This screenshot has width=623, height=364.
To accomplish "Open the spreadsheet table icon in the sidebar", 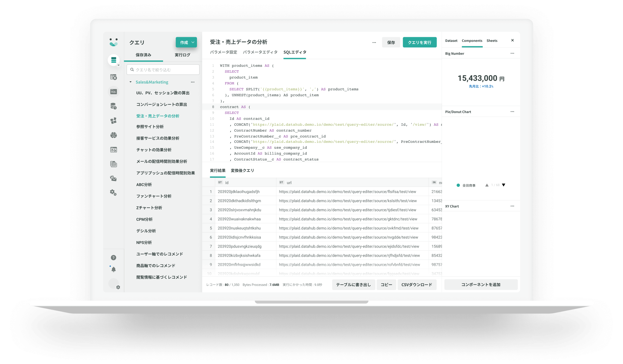I will [x=114, y=164].
